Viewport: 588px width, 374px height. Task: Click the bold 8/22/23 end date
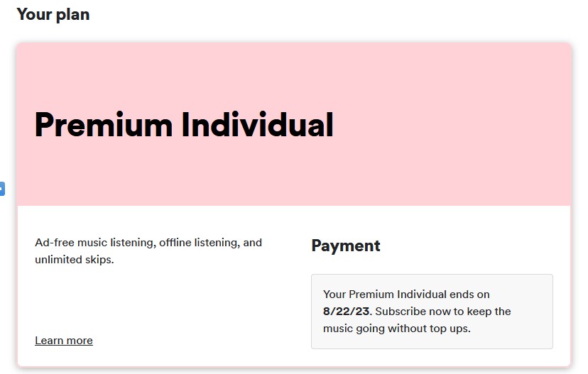tap(346, 312)
